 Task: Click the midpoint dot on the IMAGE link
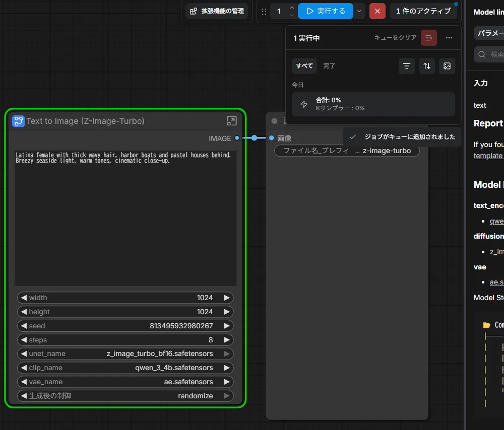click(254, 138)
